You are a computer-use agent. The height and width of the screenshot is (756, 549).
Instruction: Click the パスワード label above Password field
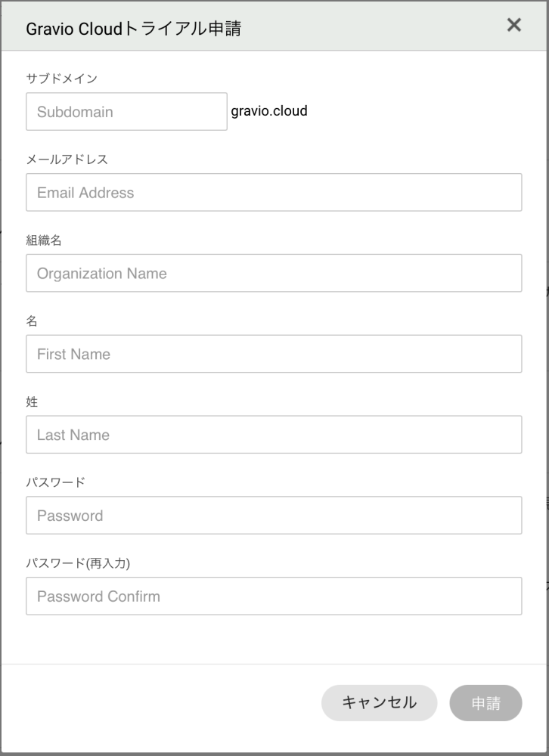[56, 482]
